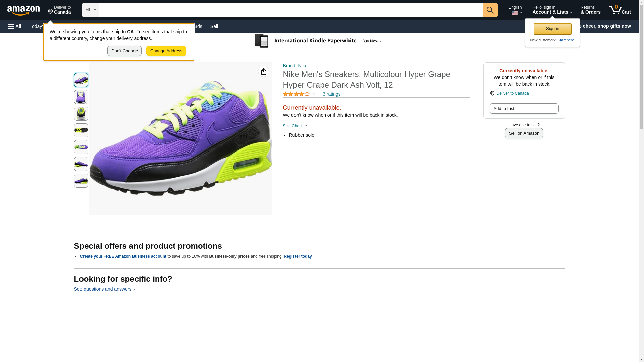The image size is (644, 362).
Task: Click inside the Amazon search field
Action: coord(290,10)
